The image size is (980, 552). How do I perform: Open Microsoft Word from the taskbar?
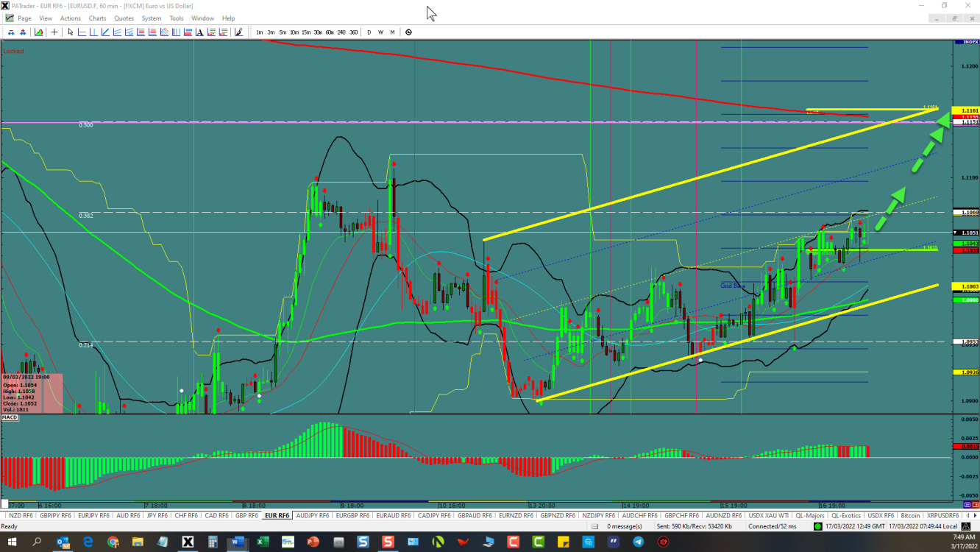tap(237, 542)
